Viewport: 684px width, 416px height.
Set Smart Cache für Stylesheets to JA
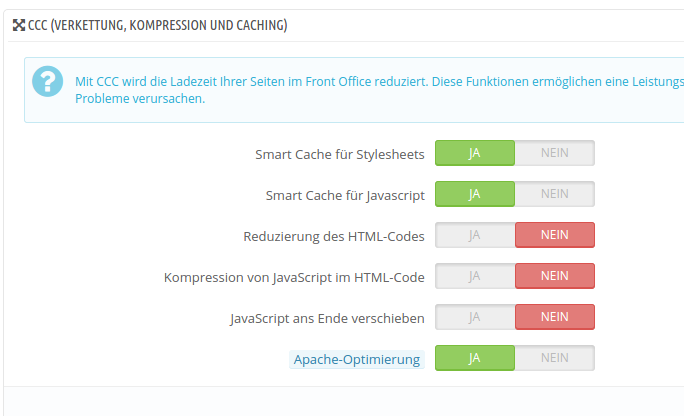pos(475,153)
